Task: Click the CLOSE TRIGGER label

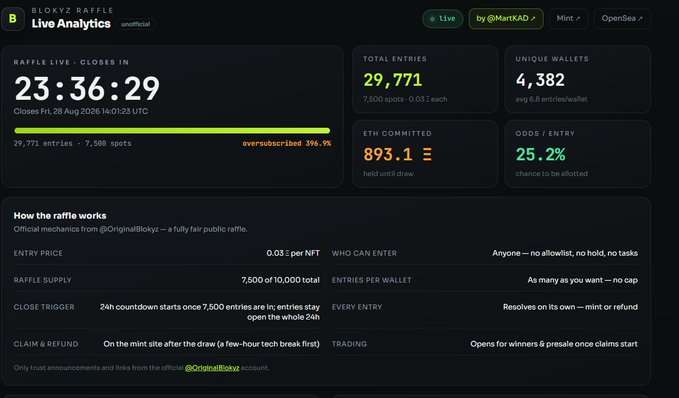Action: 44,307
